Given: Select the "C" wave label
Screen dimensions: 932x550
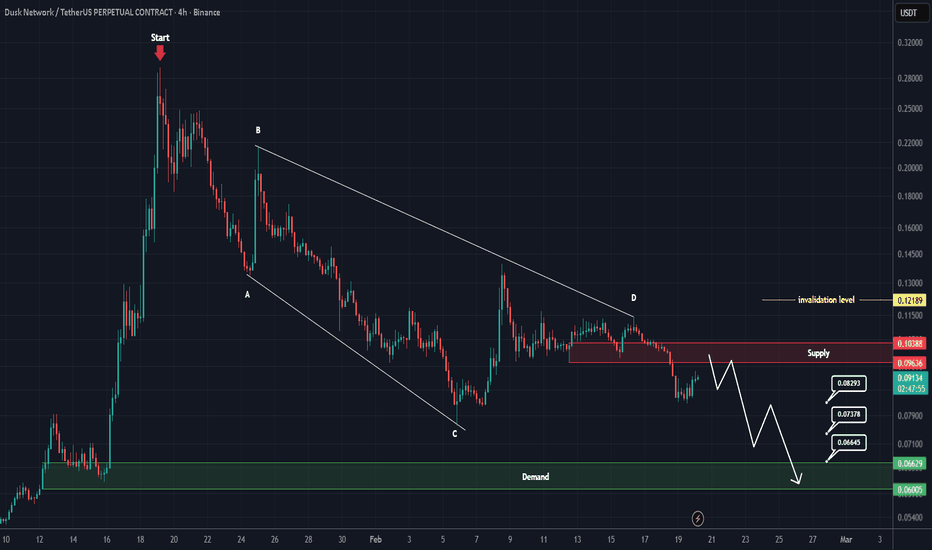Looking at the screenshot, I should coord(455,434).
